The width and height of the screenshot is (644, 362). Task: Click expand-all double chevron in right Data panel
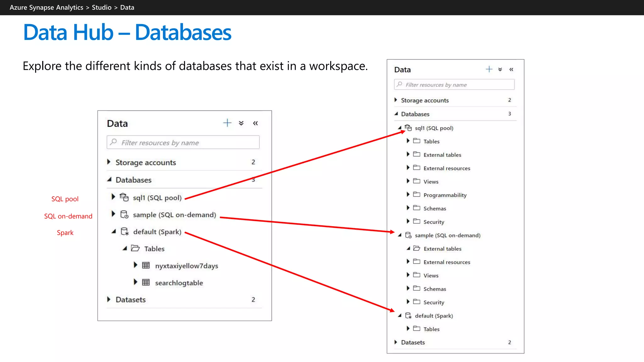500,69
